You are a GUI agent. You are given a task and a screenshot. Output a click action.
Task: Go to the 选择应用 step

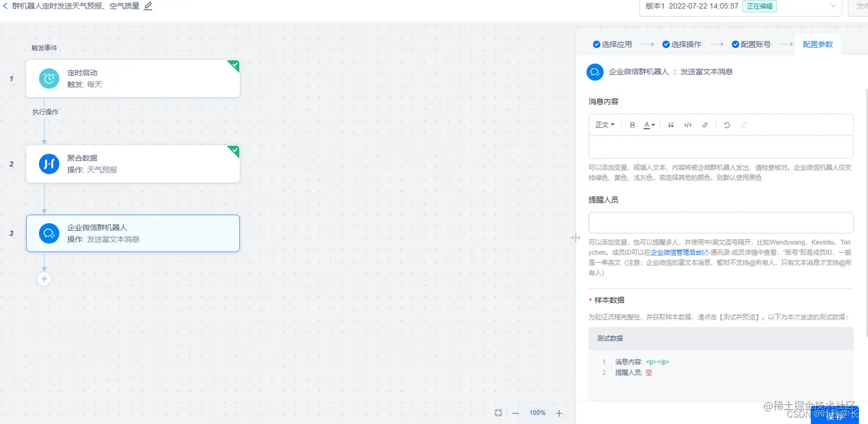point(612,44)
